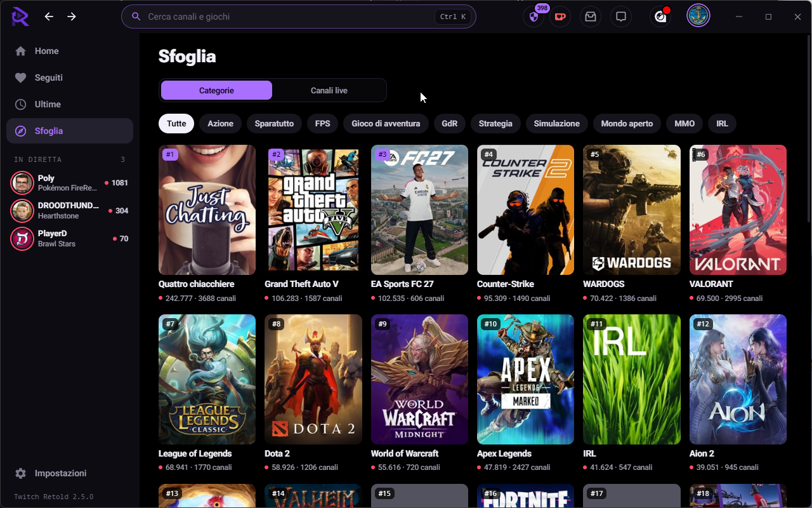Open the Counter-Strike 2 cover

point(525,210)
